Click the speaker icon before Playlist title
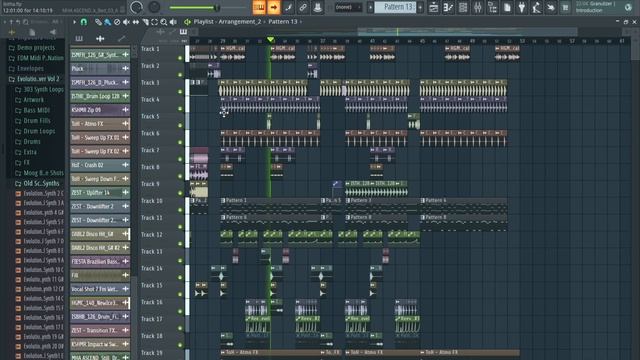The image size is (640, 360). (187, 22)
